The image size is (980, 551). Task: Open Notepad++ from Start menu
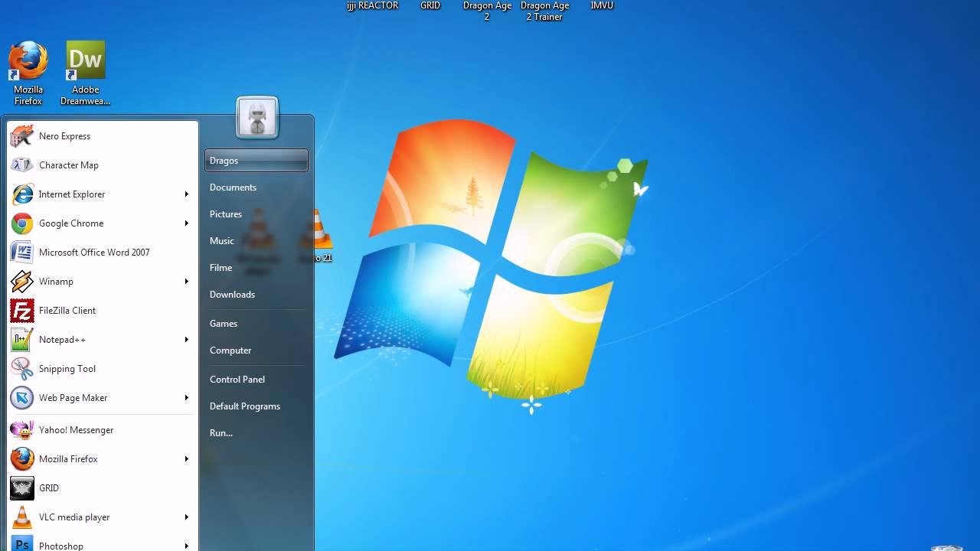[x=102, y=340]
